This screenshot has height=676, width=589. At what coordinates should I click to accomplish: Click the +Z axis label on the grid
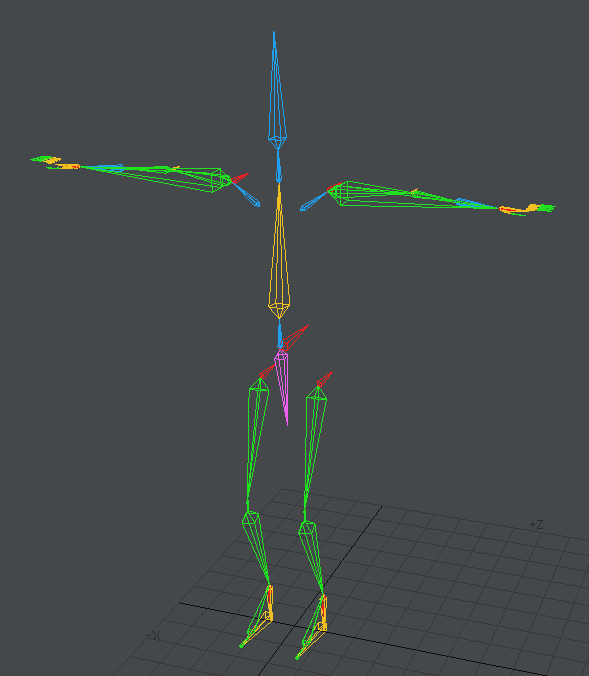click(536, 525)
